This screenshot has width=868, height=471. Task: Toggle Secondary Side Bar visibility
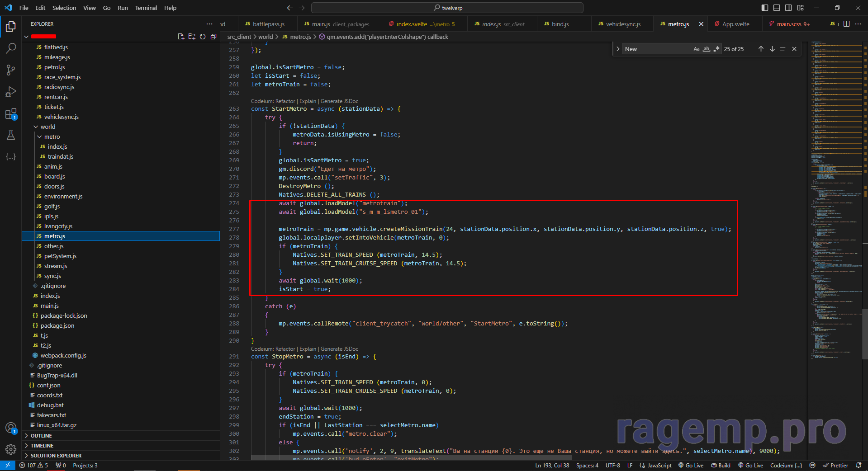pyautogui.click(x=788, y=8)
